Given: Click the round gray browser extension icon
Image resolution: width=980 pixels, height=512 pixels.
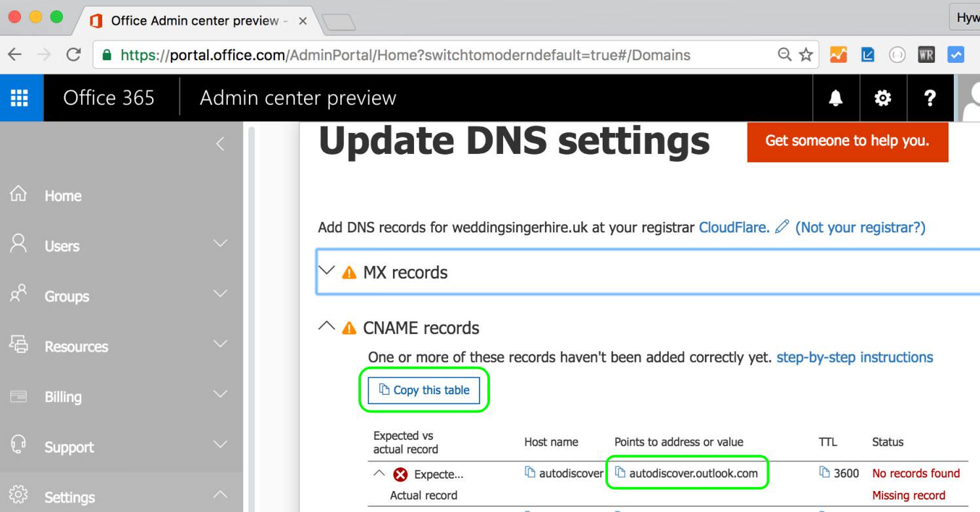Looking at the screenshot, I should (x=897, y=55).
